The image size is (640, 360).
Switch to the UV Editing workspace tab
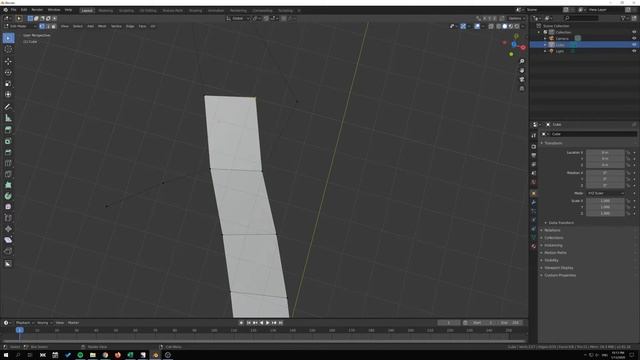[x=148, y=10]
